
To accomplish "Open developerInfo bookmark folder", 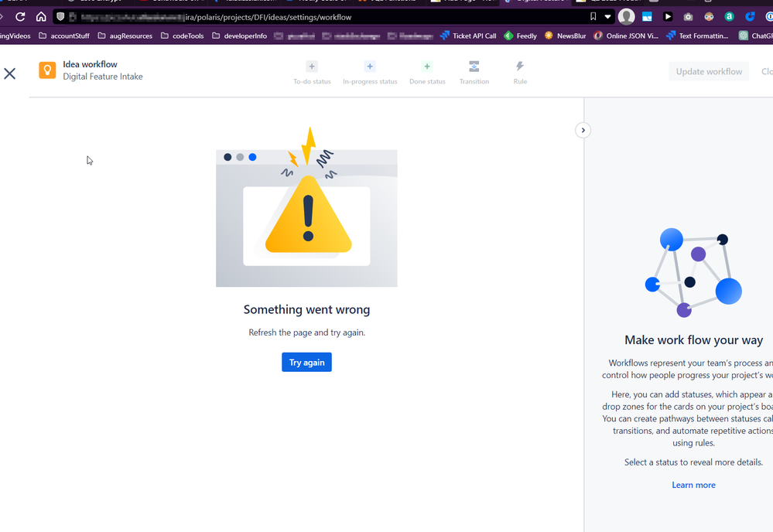I will 240,36.
